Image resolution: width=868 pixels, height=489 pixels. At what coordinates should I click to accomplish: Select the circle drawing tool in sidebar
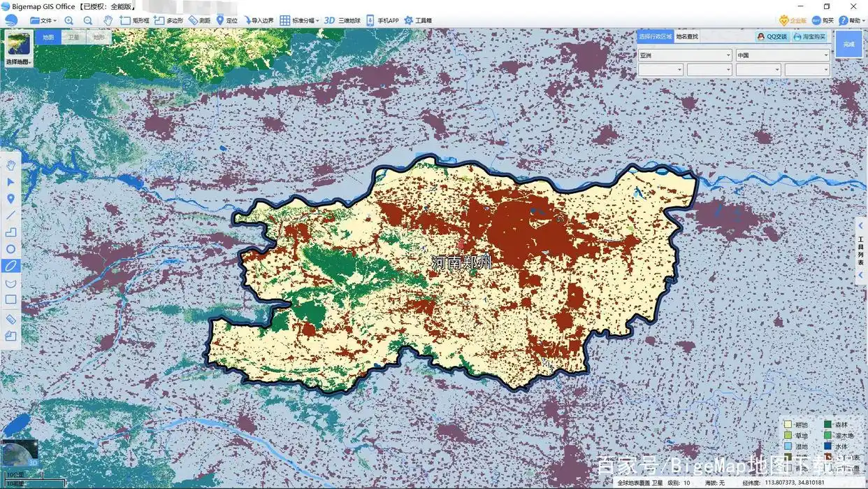pyautogui.click(x=10, y=249)
